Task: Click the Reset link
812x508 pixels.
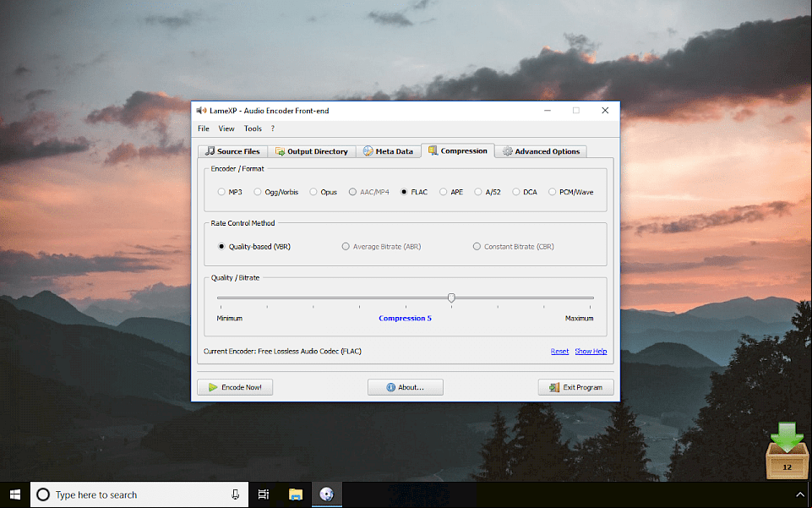Action: (559, 351)
